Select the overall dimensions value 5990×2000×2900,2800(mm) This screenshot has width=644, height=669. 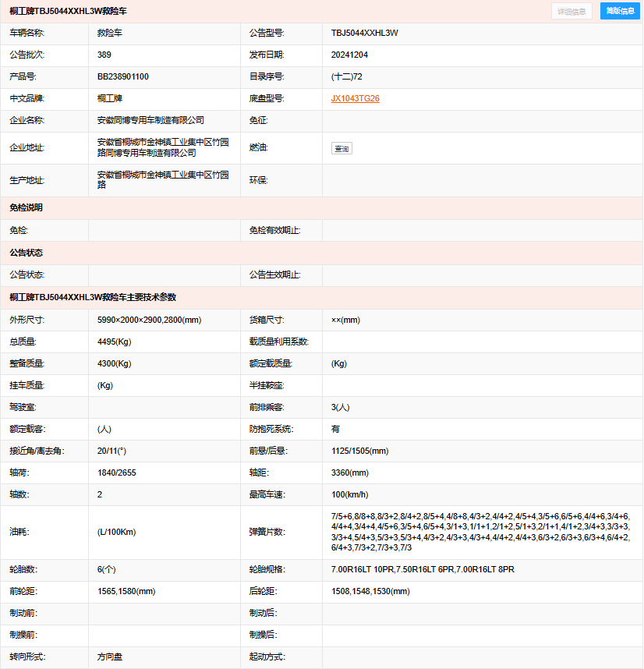(x=149, y=320)
